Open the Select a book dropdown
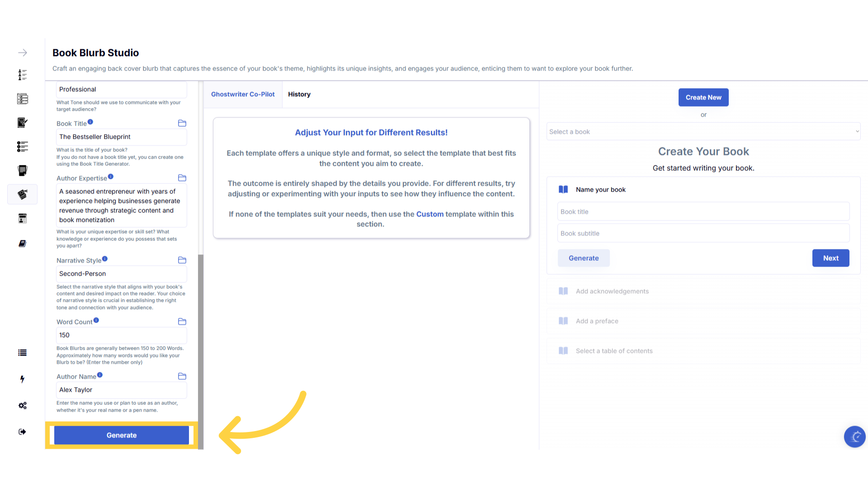Viewport: 868px width, 488px height. click(703, 131)
